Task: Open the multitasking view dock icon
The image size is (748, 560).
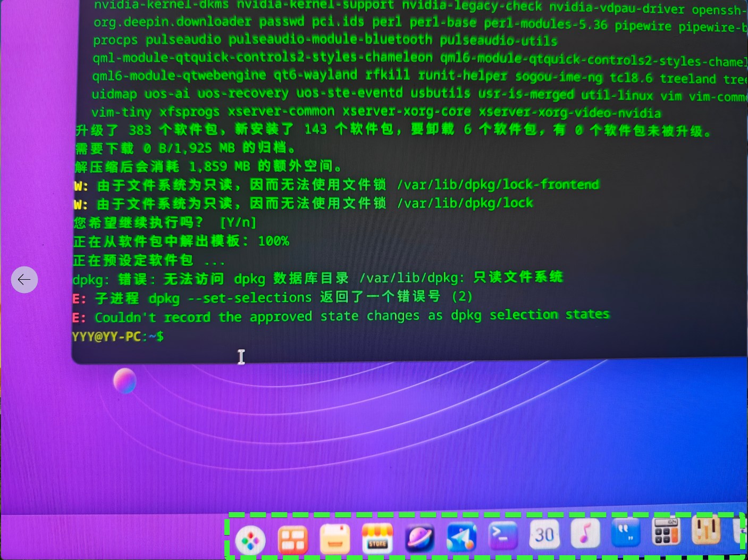Action: (x=293, y=539)
